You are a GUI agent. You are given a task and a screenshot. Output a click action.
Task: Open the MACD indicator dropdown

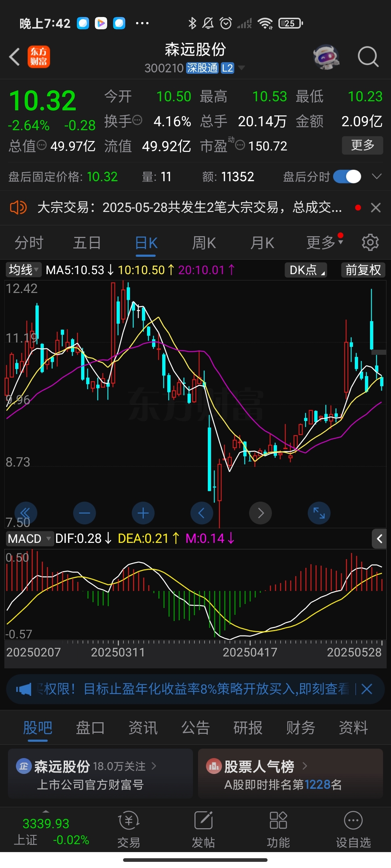(x=30, y=539)
